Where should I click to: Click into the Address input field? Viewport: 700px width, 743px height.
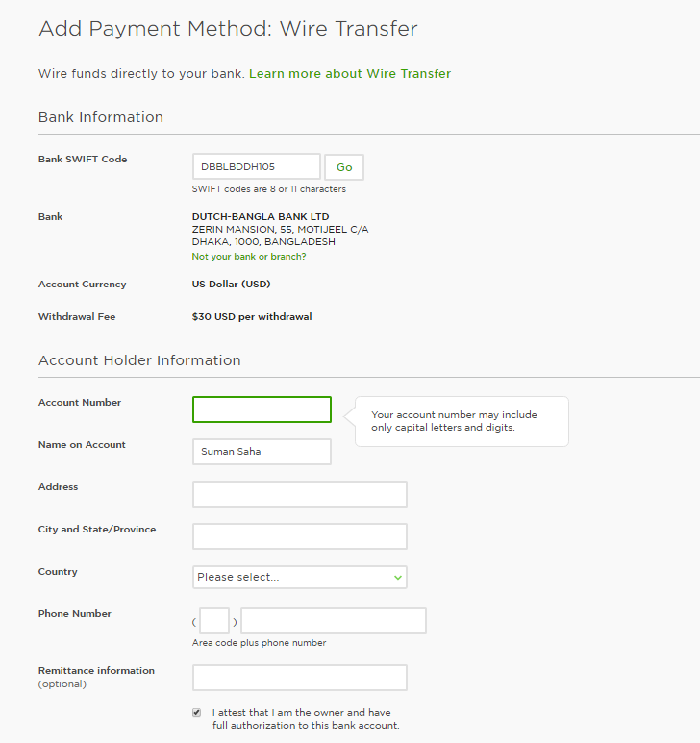pyautogui.click(x=299, y=494)
